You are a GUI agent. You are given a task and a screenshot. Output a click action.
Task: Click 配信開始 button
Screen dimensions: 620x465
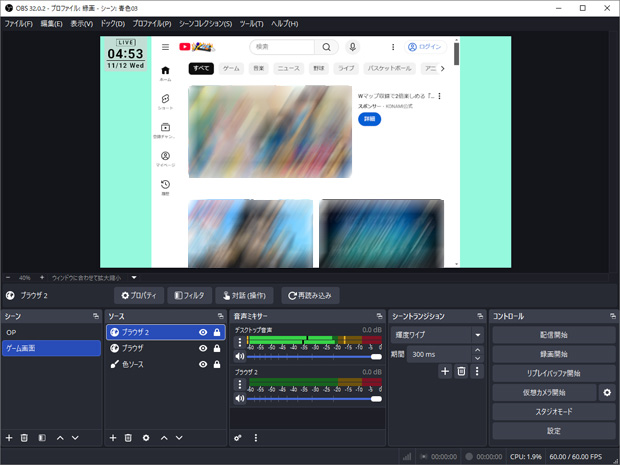coord(554,335)
